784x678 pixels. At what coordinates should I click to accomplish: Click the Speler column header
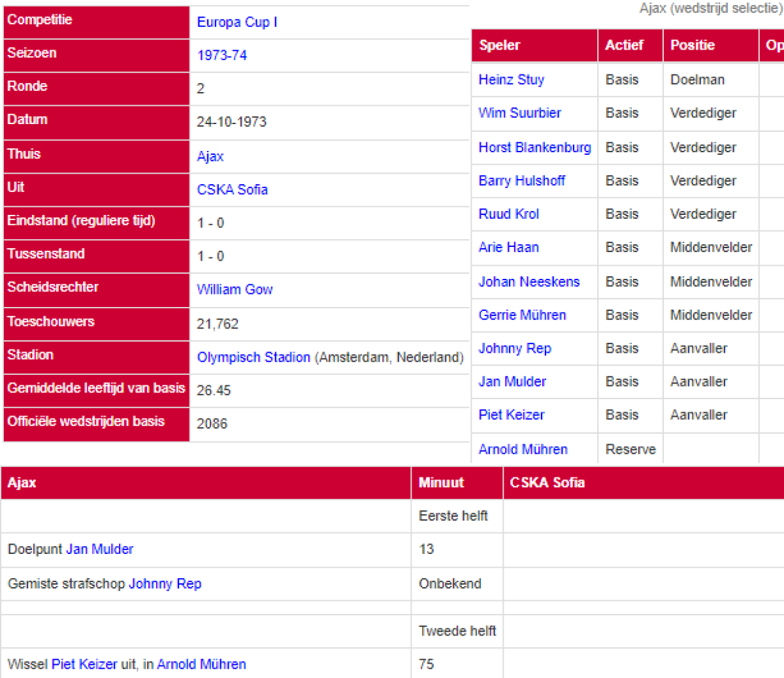pyautogui.click(x=499, y=45)
